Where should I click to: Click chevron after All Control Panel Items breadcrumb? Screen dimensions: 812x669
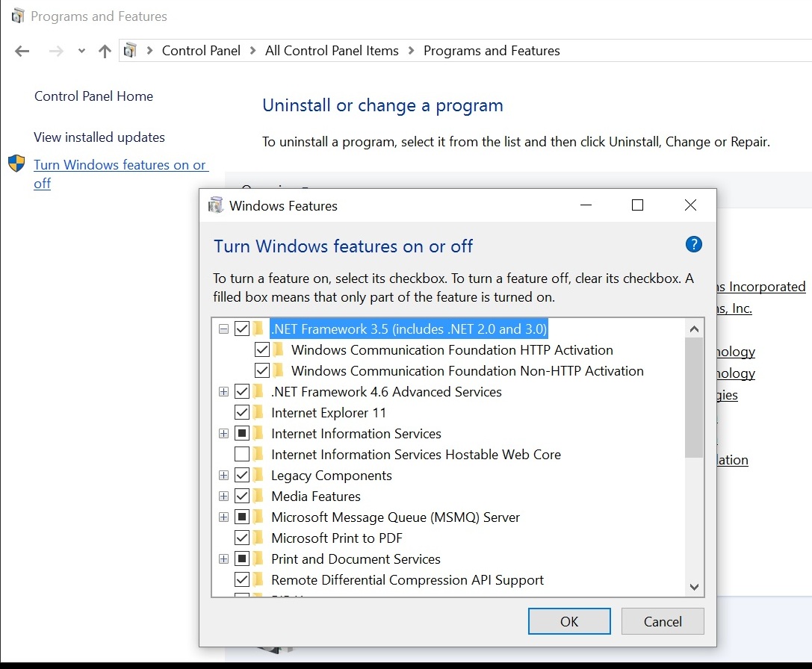click(411, 50)
